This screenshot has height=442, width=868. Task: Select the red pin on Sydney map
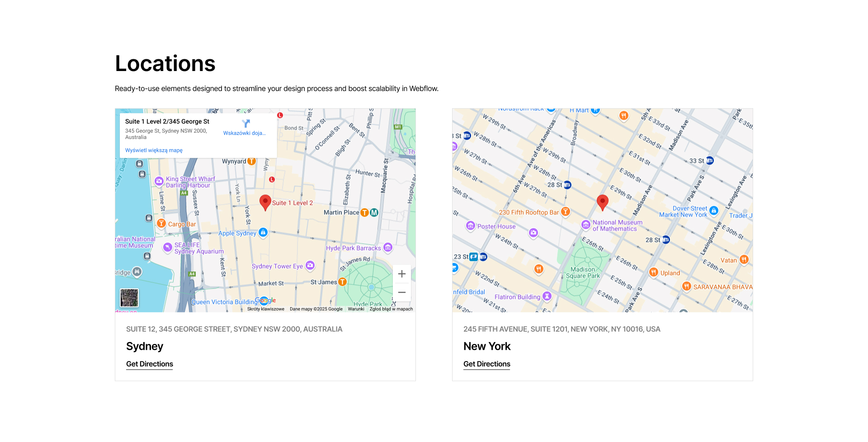(265, 203)
